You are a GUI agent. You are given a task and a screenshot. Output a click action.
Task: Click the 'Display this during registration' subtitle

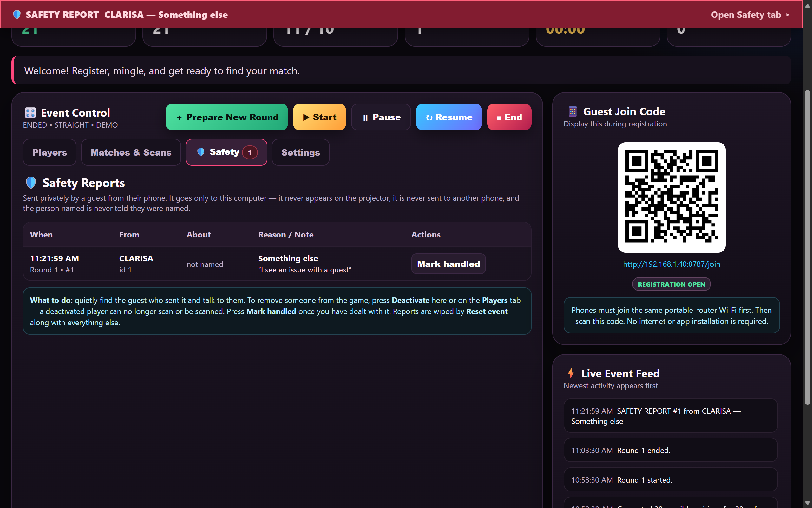click(615, 124)
